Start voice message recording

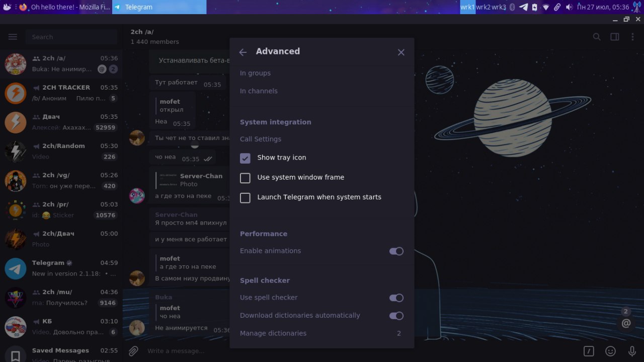(x=632, y=351)
